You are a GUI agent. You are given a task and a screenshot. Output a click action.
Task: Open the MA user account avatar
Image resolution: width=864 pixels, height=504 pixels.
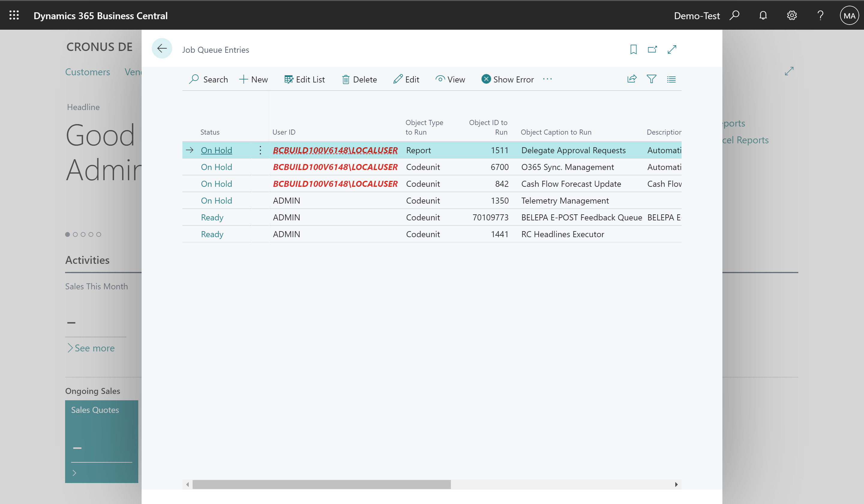[849, 15]
